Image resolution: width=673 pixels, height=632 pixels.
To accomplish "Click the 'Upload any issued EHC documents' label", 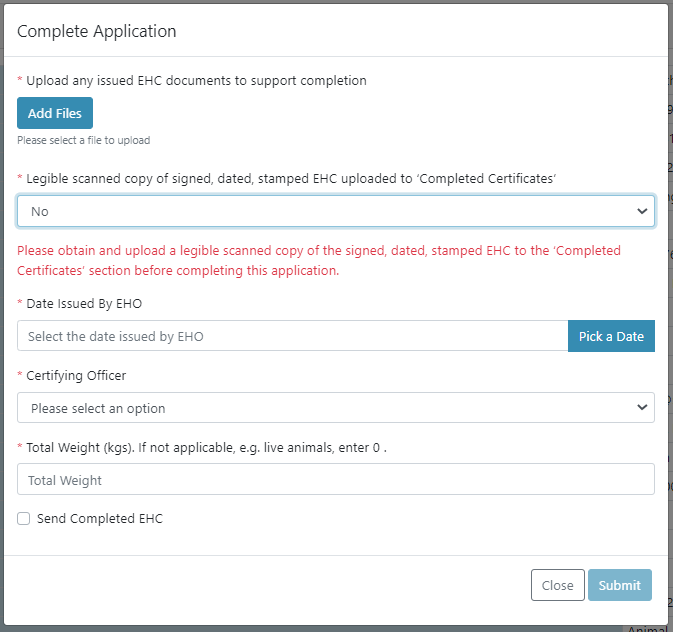I will tap(196, 81).
